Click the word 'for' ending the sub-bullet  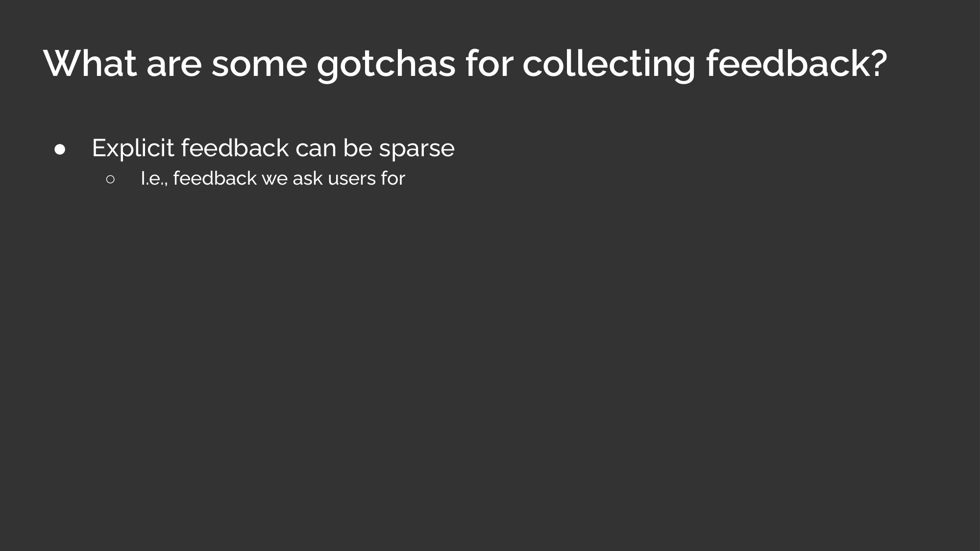point(393,179)
